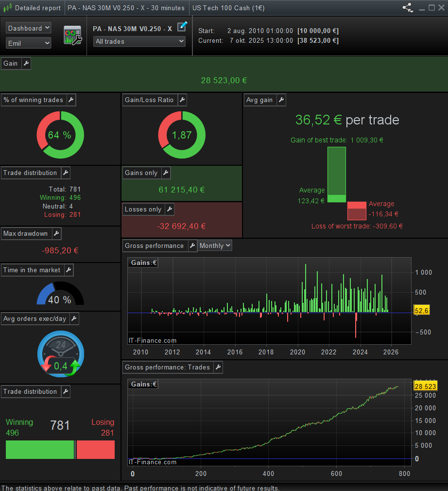Click the Avg gain wrench icon
448x491 pixels.
[x=281, y=100]
